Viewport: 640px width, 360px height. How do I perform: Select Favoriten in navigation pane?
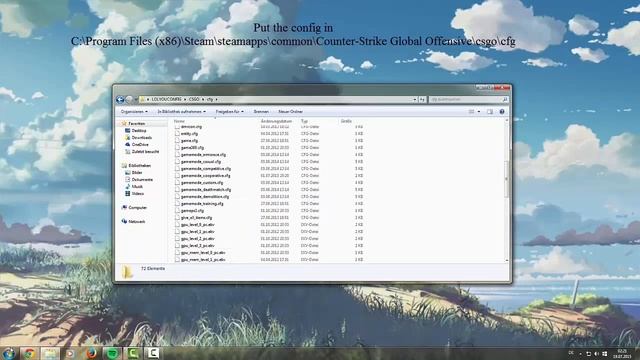pos(137,123)
